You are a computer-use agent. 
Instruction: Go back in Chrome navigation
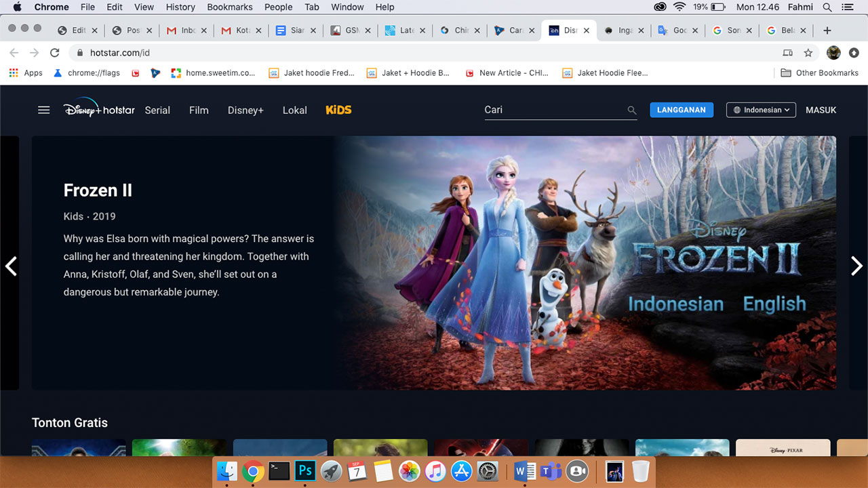tap(14, 52)
